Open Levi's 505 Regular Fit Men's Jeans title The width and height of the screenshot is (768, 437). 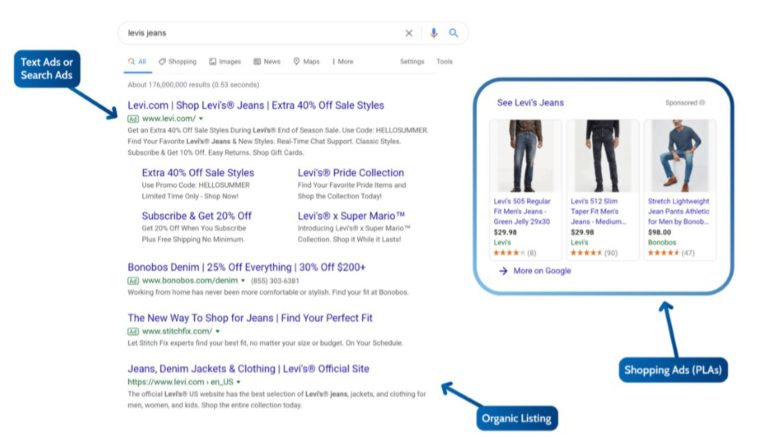pos(522,212)
